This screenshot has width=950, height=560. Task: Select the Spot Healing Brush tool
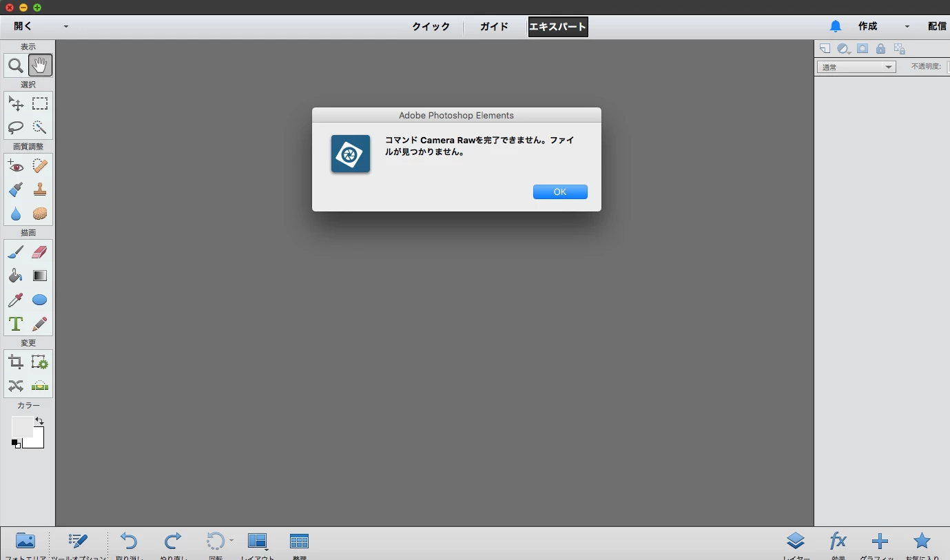[x=40, y=166]
